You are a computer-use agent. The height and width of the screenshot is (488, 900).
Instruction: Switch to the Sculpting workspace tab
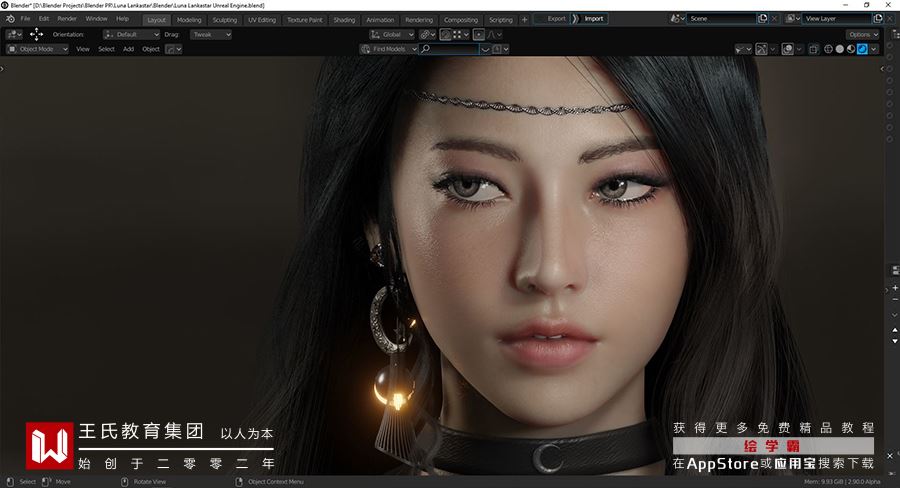[224, 20]
